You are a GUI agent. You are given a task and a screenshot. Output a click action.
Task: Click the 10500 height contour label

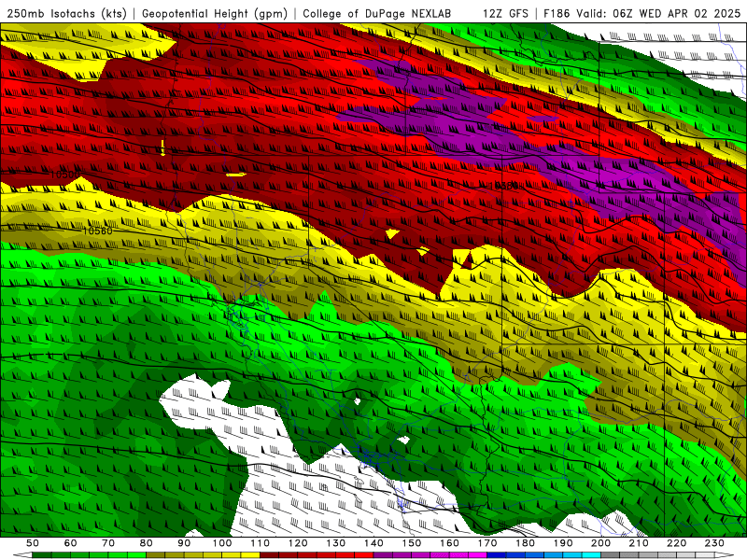[65, 175]
